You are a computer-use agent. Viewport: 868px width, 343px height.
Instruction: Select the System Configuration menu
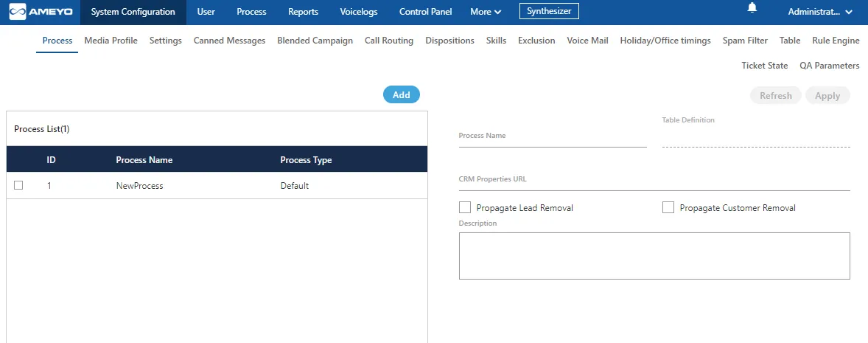(133, 12)
